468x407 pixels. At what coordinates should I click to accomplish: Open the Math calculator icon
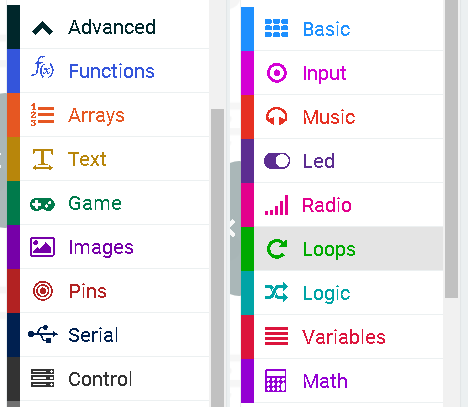(276, 380)
